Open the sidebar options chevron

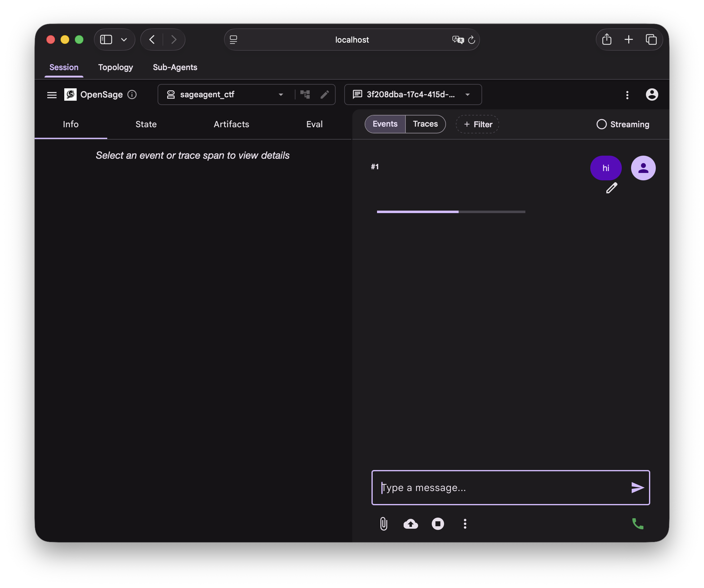[124, 40]
